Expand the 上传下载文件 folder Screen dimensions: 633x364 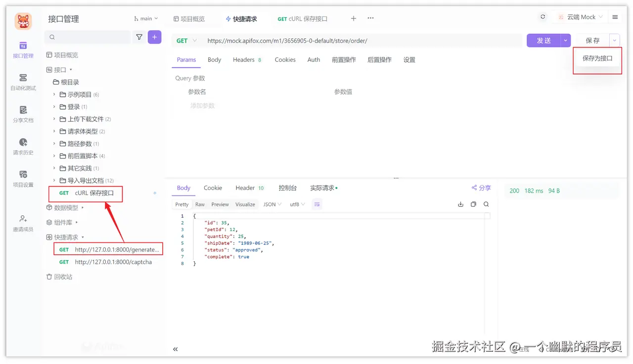[54, 119]
